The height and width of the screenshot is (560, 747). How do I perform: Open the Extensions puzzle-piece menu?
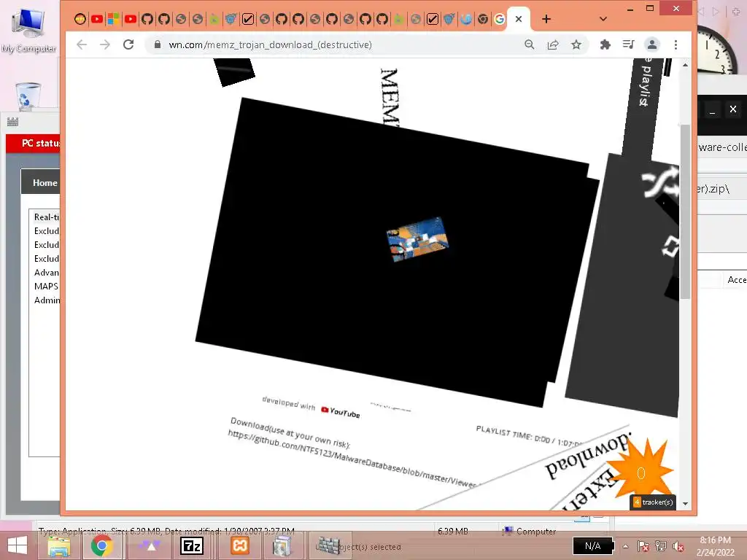coord(605,44)
